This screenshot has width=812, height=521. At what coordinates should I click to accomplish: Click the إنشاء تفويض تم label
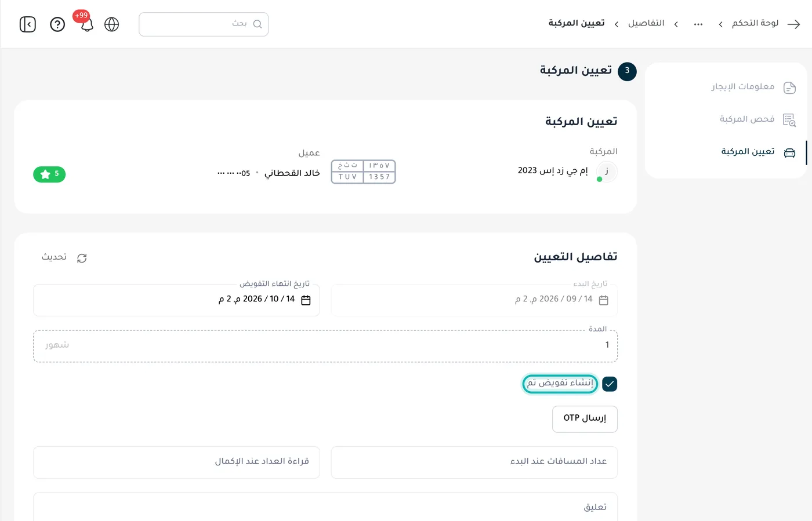pos(560,384)
